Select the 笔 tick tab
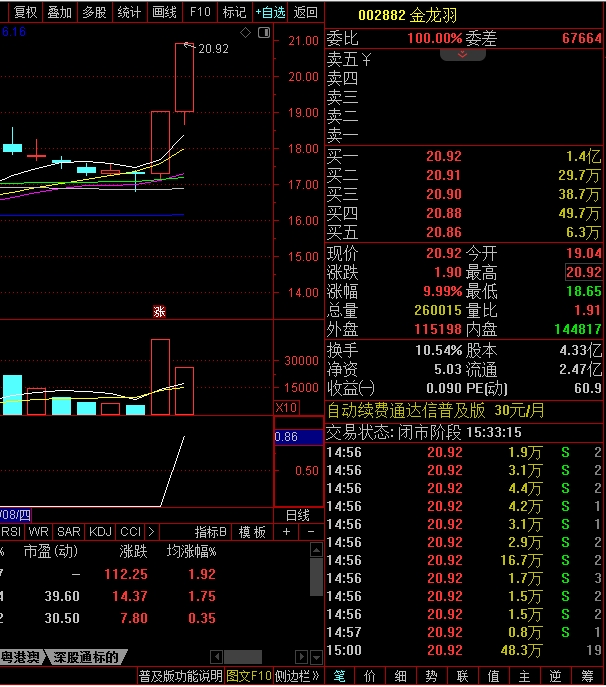The width and height of the screenshot is (606, 687). point(339,676)
